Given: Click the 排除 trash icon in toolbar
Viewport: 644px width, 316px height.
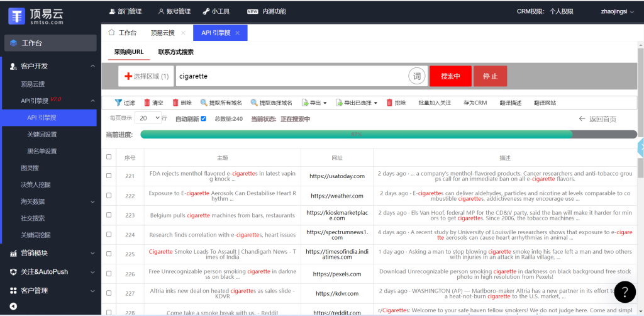Looking at the screenshot, I should tap(389, 103).
